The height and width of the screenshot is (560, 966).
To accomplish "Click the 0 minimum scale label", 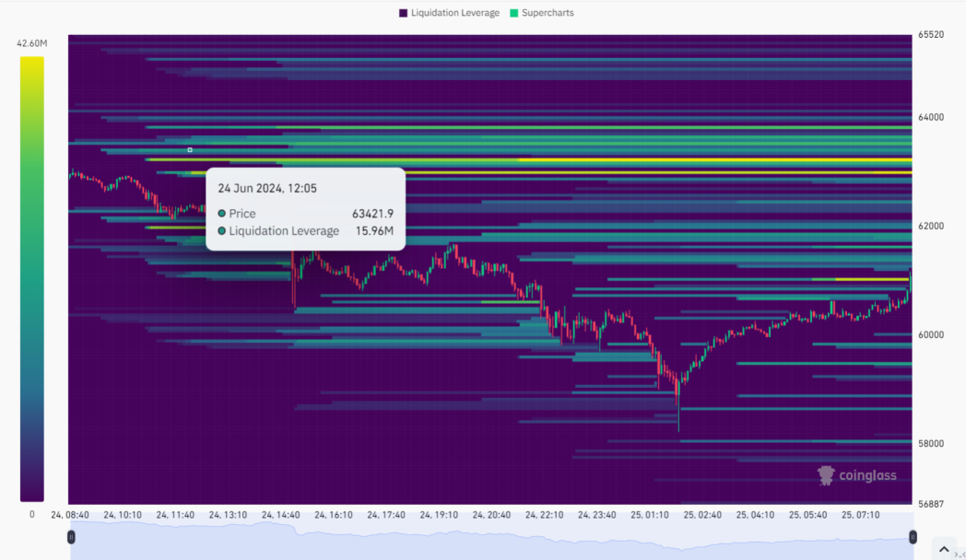I will (32, 515).
